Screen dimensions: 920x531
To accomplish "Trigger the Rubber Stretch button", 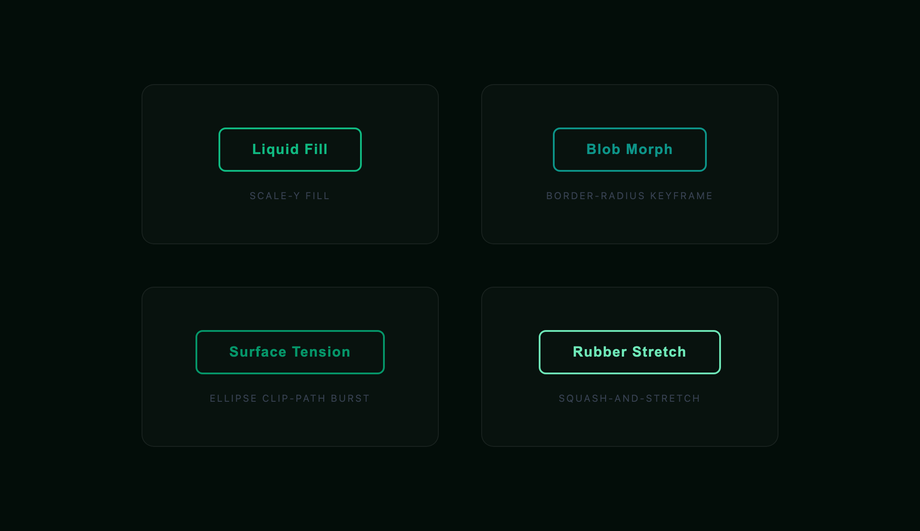I will coord(630,352).
